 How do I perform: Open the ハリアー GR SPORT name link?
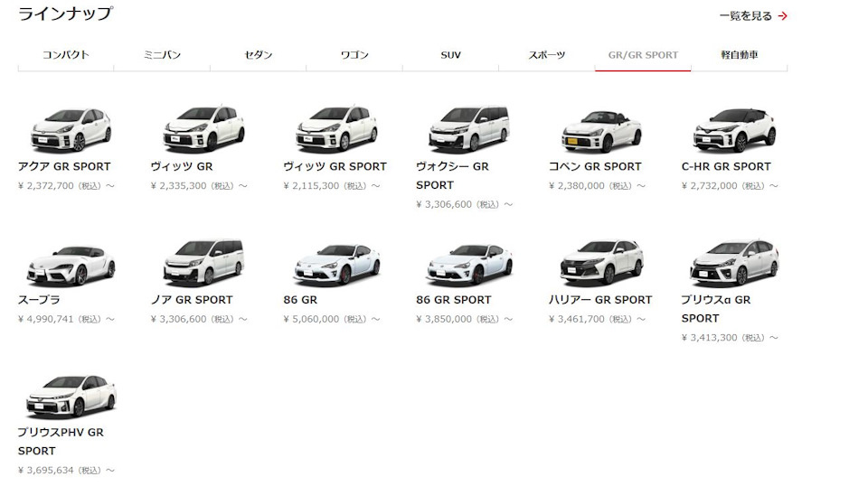click(x=600, y=300)
